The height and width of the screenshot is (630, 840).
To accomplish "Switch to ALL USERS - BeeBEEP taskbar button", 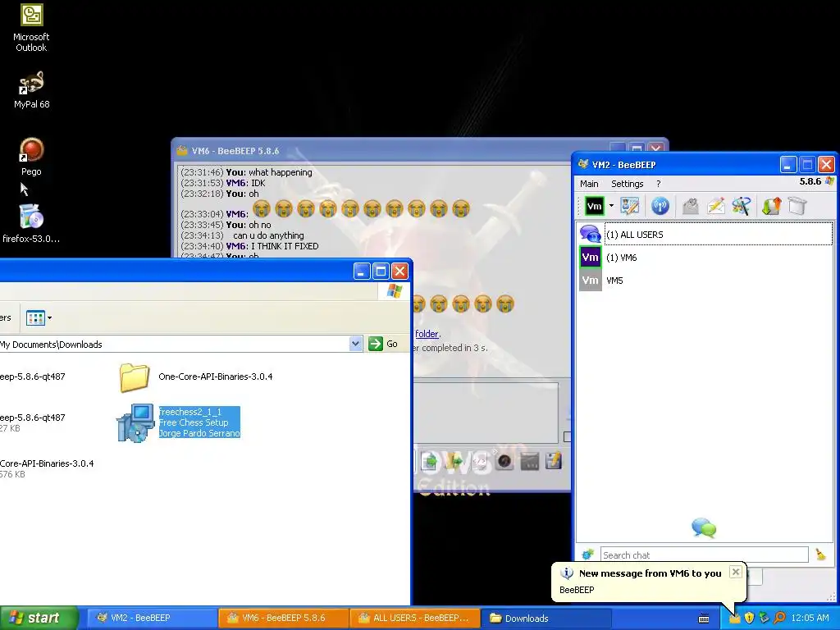I will pyautogui.click(x=414, y=618).
